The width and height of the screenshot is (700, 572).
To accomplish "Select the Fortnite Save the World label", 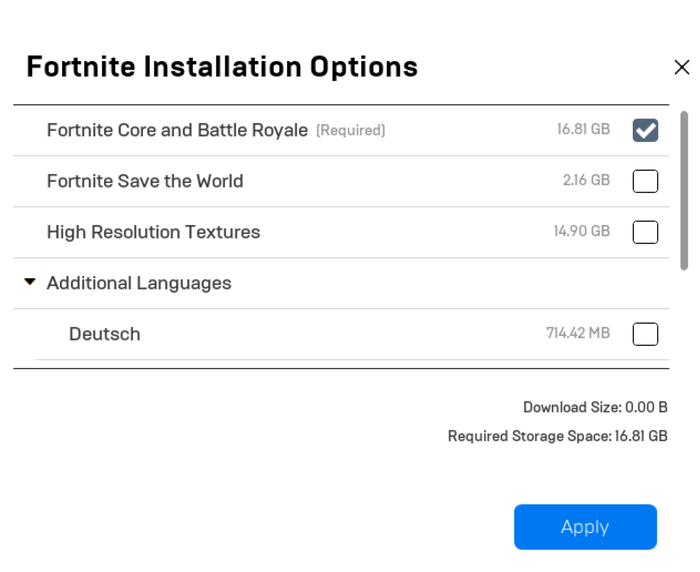I will [145, 181].
